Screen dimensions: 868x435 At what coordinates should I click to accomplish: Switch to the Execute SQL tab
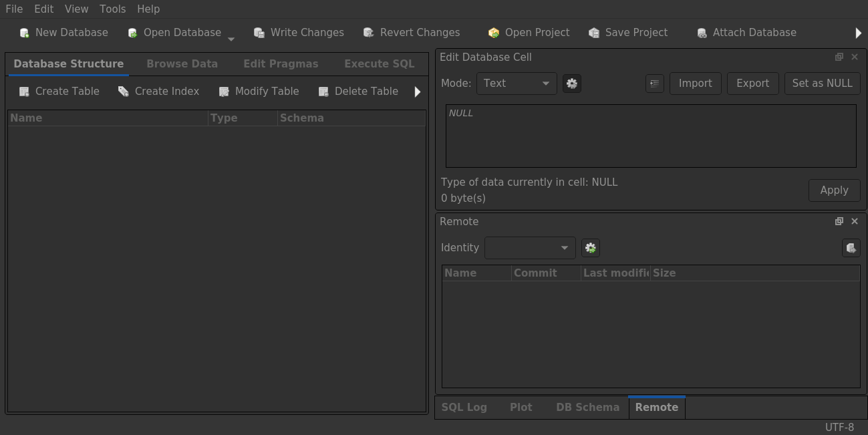pos(380,64)
